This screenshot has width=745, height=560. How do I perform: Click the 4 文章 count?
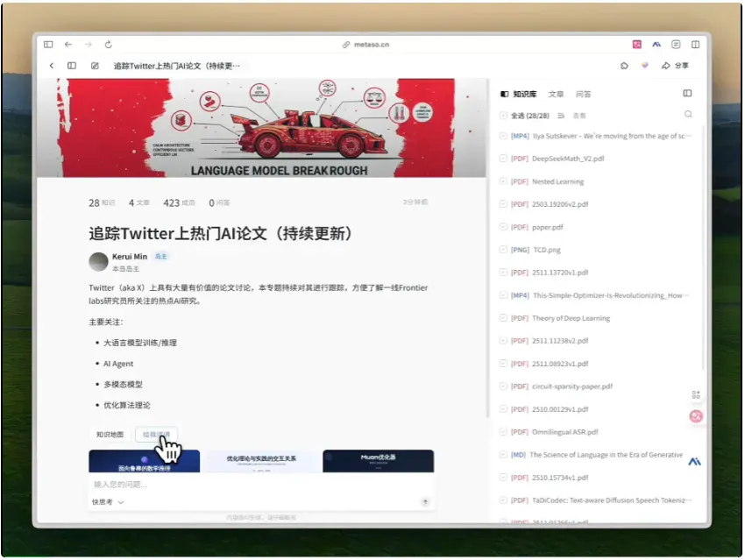138,202
